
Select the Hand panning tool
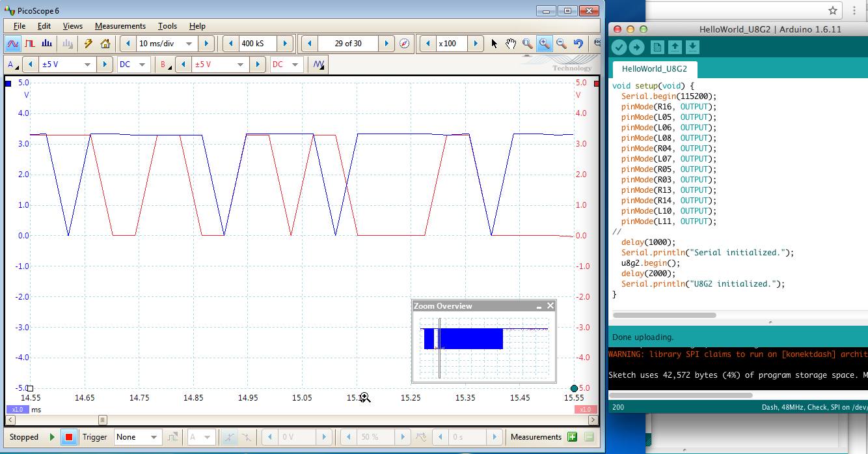coord(510,44)
